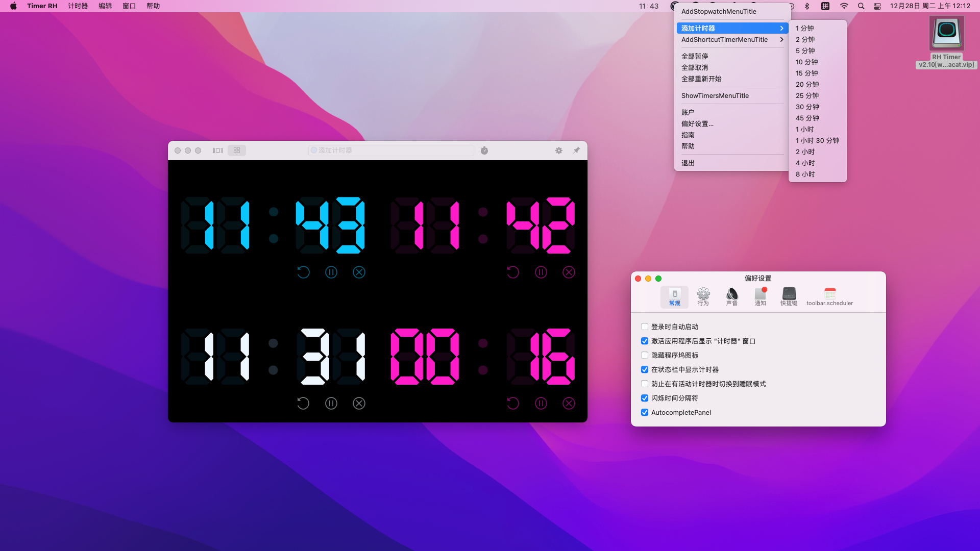The image size is (980, 551).
Task: Restart the blue 11:43 timer
Action: [x=303, y=272]
